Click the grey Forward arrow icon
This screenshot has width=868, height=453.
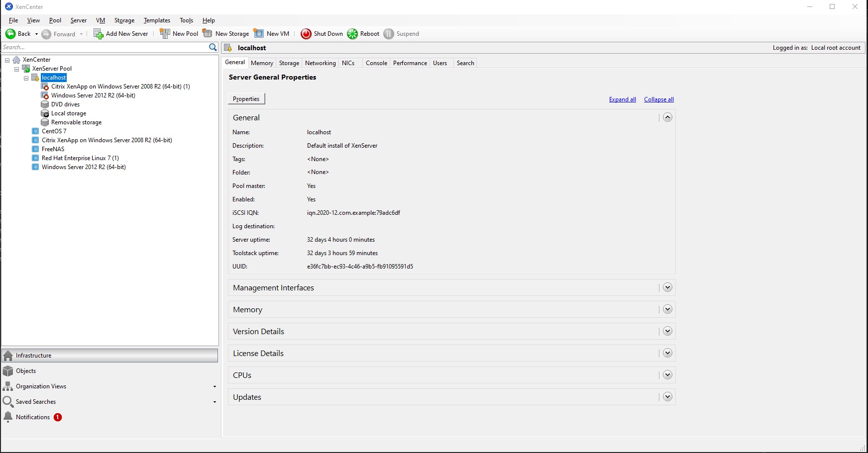point(46,34)
